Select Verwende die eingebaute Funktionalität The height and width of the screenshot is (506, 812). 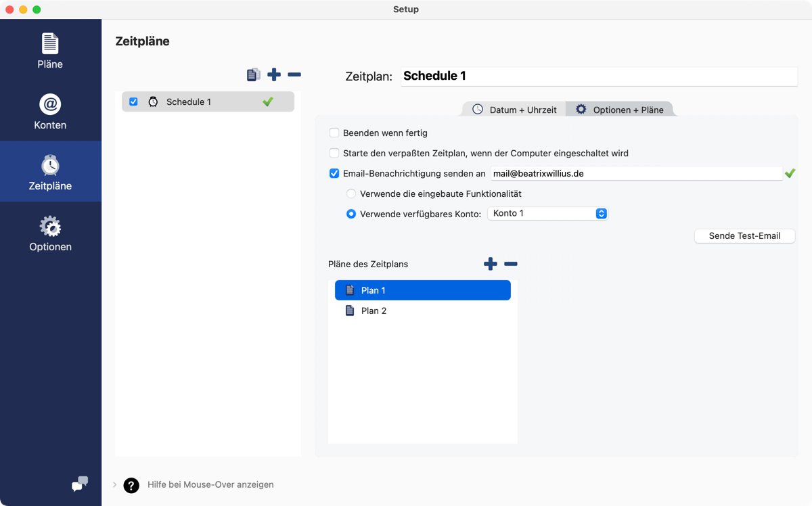351,193
